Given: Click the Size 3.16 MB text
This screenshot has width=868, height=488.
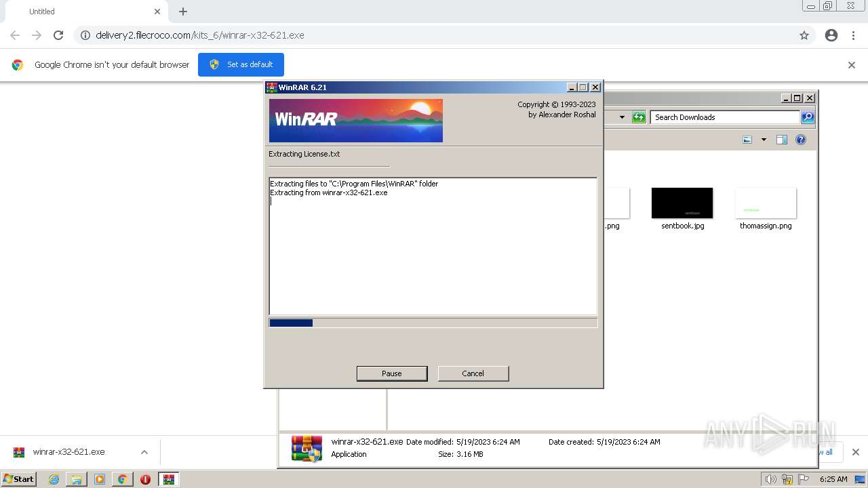Looking at the screenshot, I should coord(460,454).
